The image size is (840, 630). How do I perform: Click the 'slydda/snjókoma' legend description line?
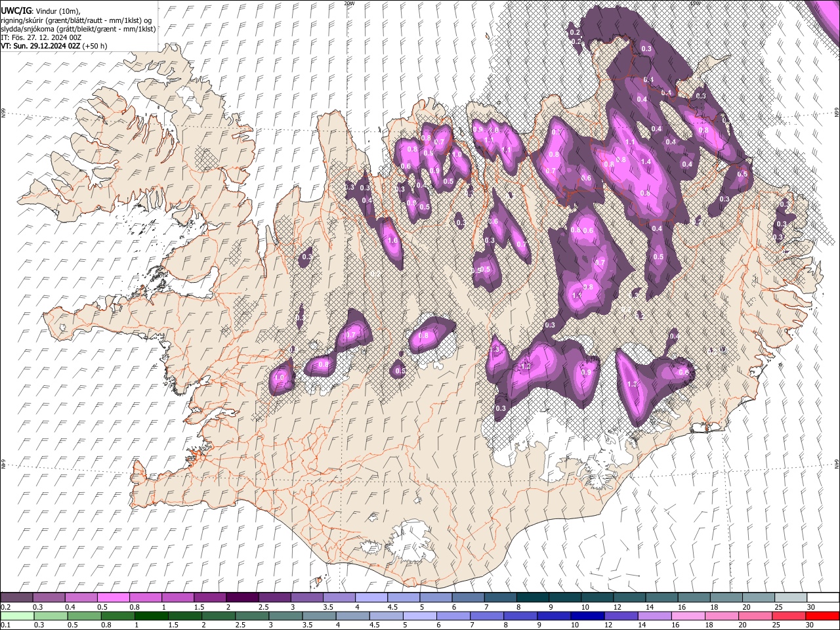pos(78,29)
